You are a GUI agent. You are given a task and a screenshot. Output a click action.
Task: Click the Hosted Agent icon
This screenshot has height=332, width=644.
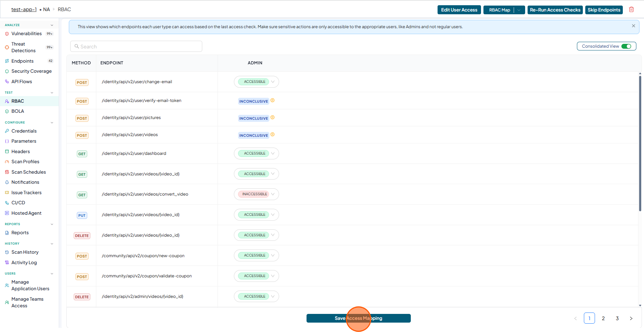tap(7, 213)
